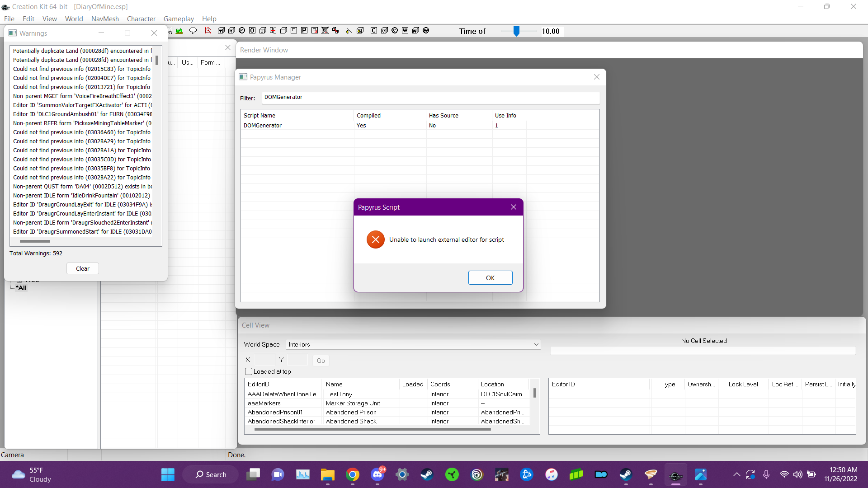Select the 'VoiceFireBreathEffect1' MGEF warning
This screenshot has width=868, height=488.
tap(82, 96)
